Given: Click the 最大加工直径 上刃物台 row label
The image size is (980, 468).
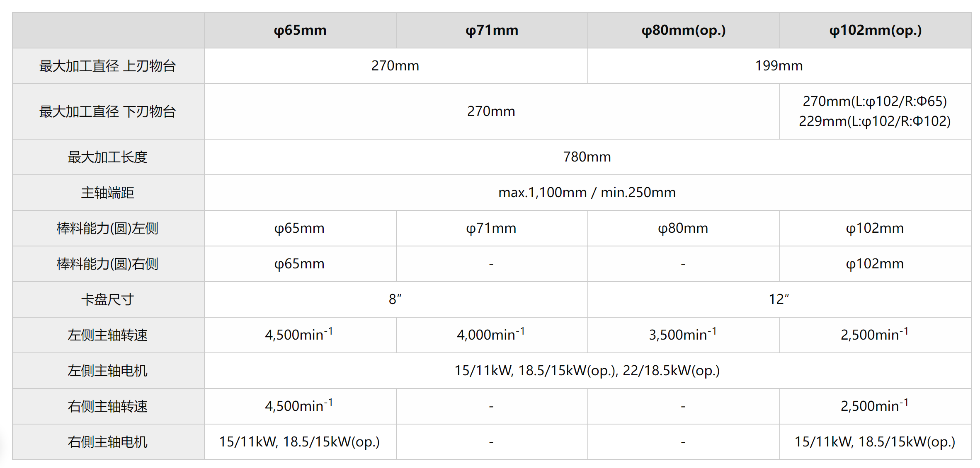Looking at the screenshot, I should [108, 66].
